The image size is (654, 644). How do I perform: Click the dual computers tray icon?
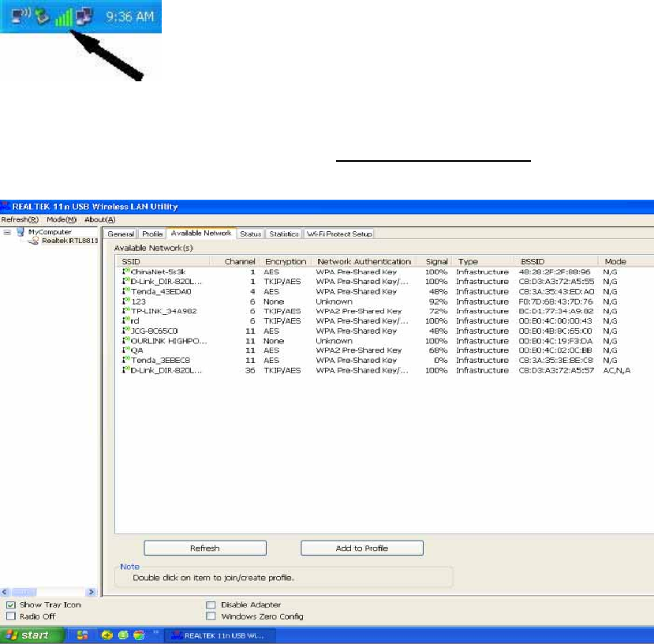(x=84, y=17)
